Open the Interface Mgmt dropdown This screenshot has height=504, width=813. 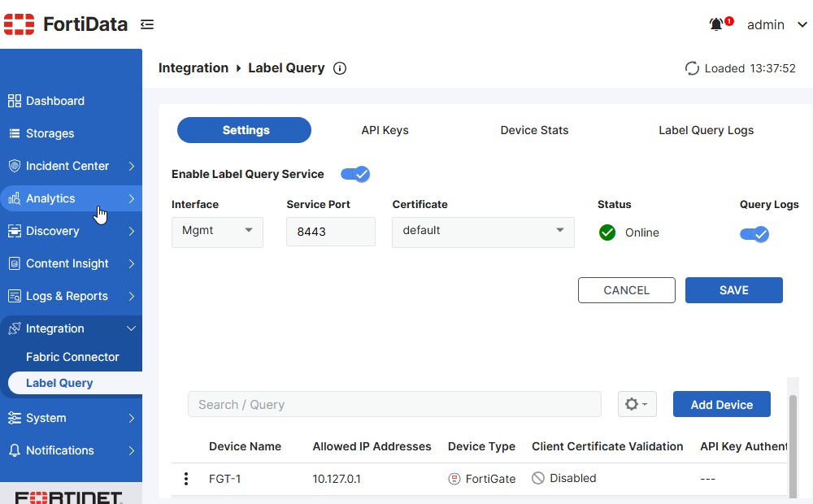coord(217,232)
